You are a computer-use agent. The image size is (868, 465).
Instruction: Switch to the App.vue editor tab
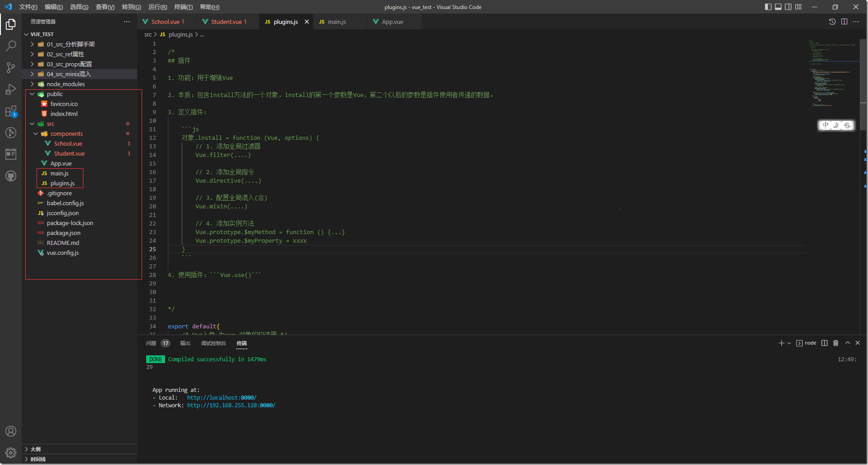click(395, 22)
